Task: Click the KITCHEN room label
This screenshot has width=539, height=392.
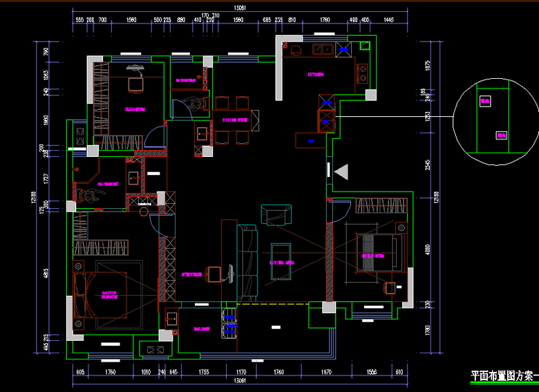Action: 316,74
